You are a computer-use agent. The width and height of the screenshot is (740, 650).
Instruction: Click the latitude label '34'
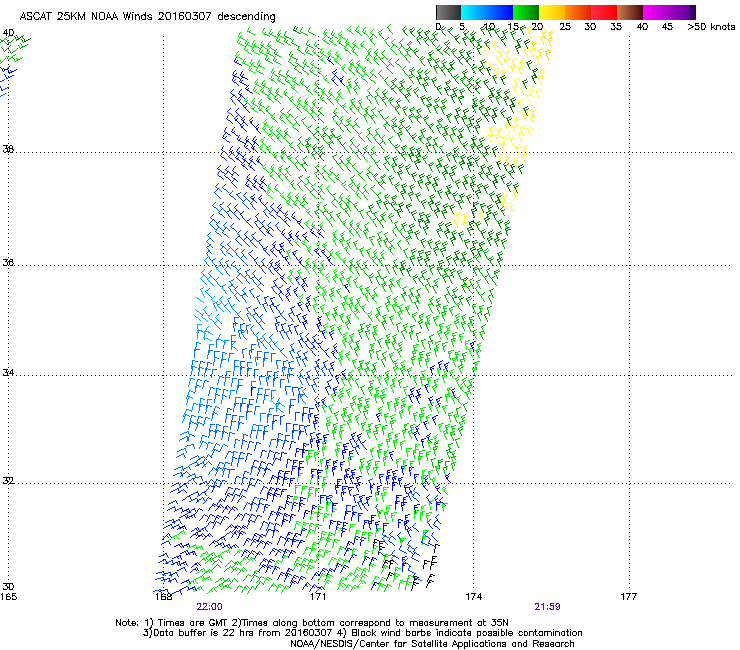[8, 373]
